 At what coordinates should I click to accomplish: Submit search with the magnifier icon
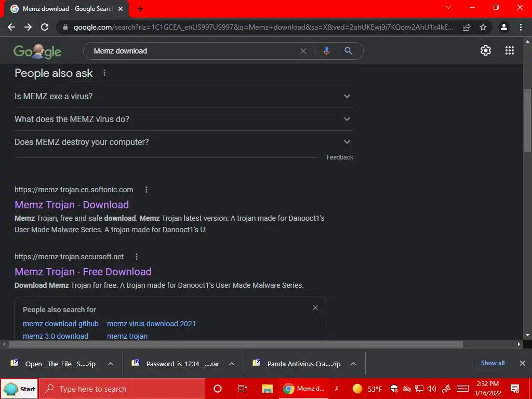[348, 51]
